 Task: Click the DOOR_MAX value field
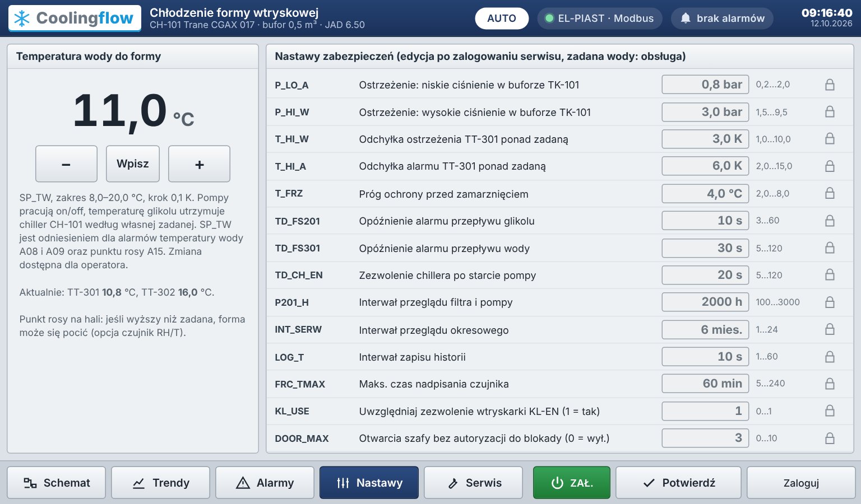click(705, 438)
